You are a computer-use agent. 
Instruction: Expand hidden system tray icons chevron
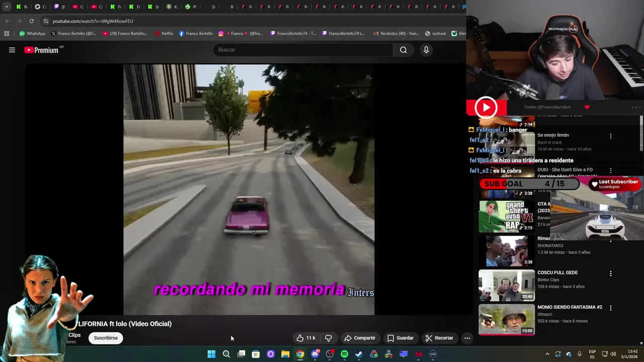tap(547, 354)
